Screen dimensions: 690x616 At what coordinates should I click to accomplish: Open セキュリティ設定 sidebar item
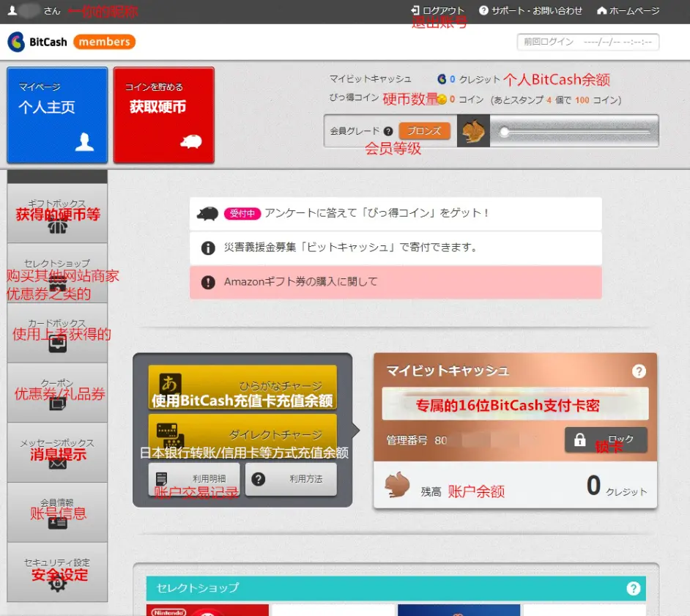point(57,572)
